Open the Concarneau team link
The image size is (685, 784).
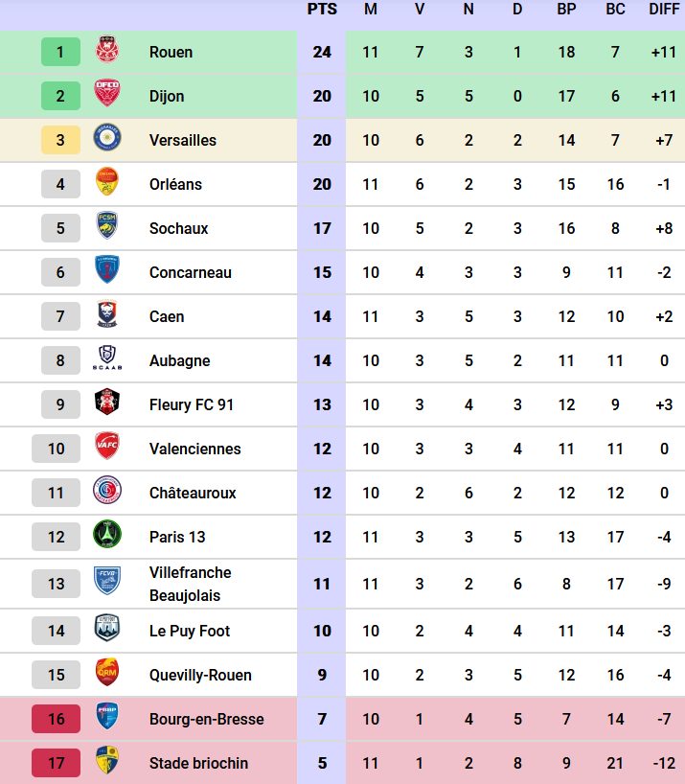(191, 272)
